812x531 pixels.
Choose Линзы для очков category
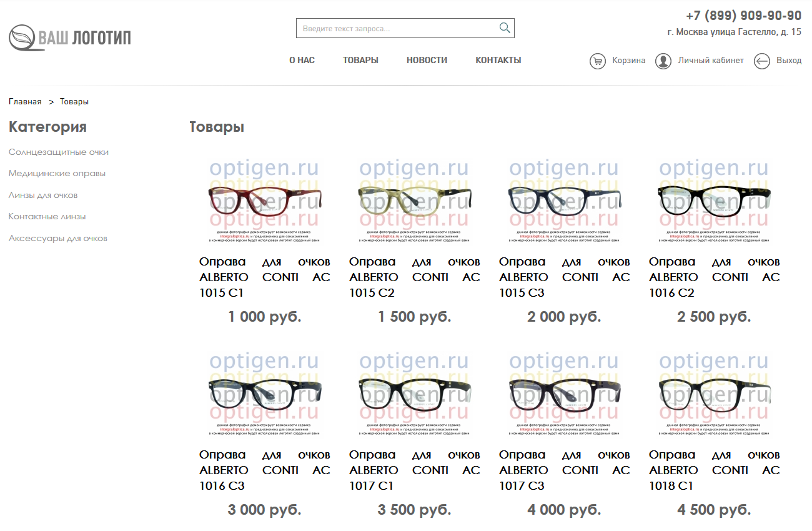43,196
